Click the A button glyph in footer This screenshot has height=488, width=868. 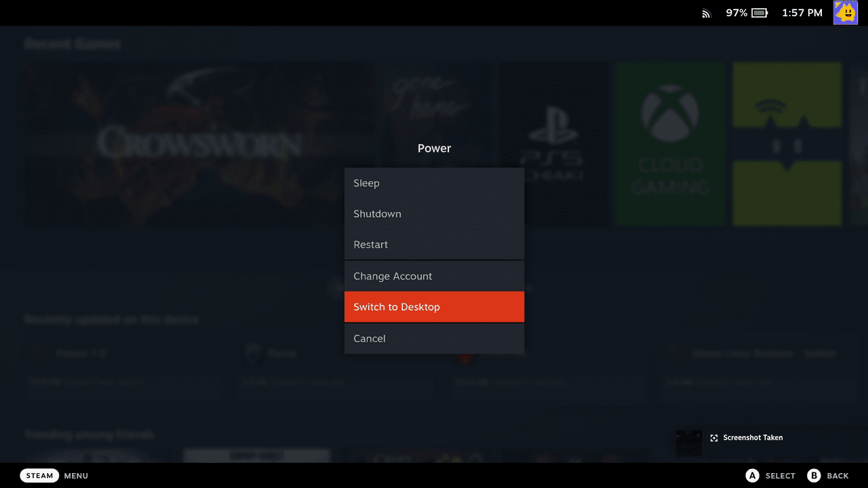click(752, 476)
